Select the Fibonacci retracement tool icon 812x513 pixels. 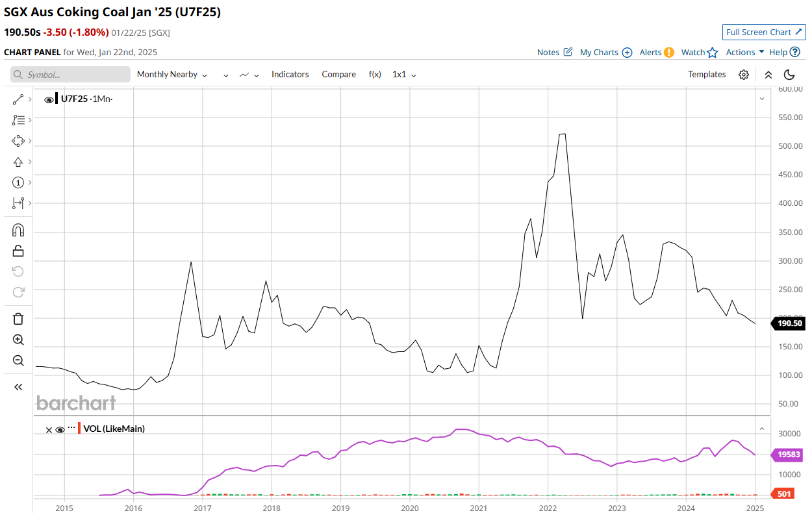[x=18, y=120]
